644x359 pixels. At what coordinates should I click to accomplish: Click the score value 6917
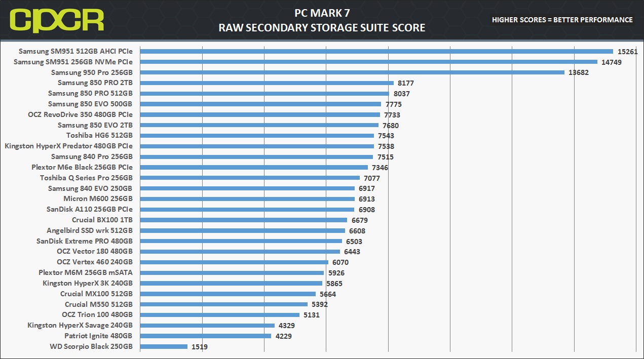[x=367, y=188]
